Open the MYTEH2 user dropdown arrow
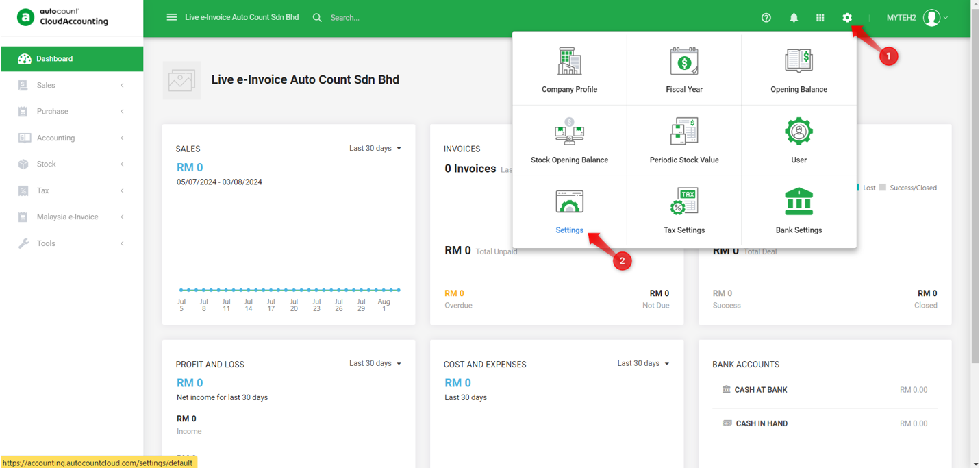This screenshot has width=980, height=468. click(x=946, y=18)
